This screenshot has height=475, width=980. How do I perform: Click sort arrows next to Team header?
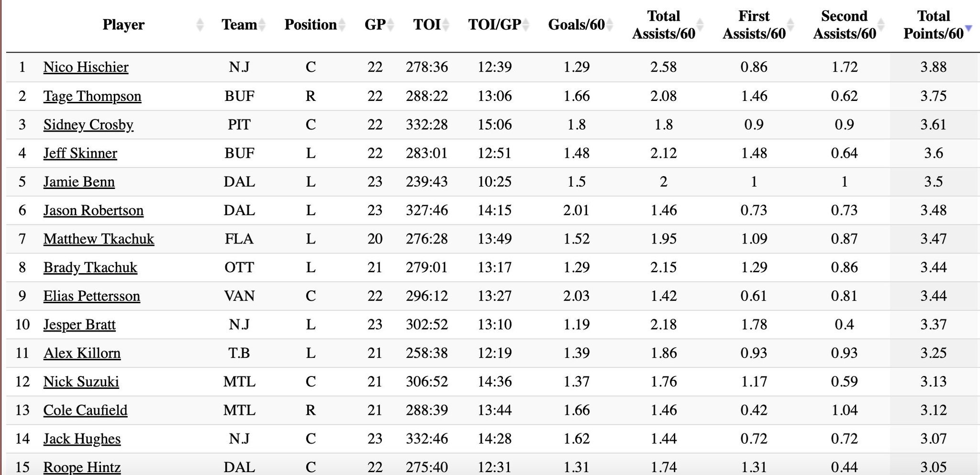261,25
